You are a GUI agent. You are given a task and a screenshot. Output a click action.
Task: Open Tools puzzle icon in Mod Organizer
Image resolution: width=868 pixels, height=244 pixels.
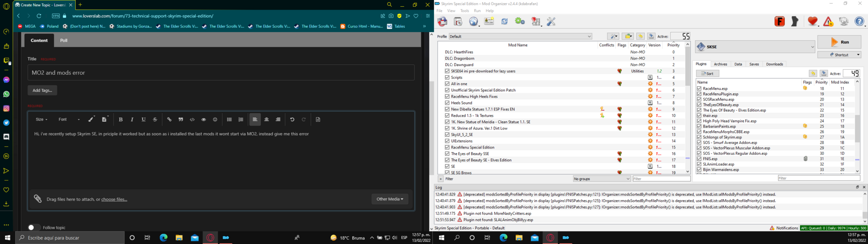click(536, 21)
